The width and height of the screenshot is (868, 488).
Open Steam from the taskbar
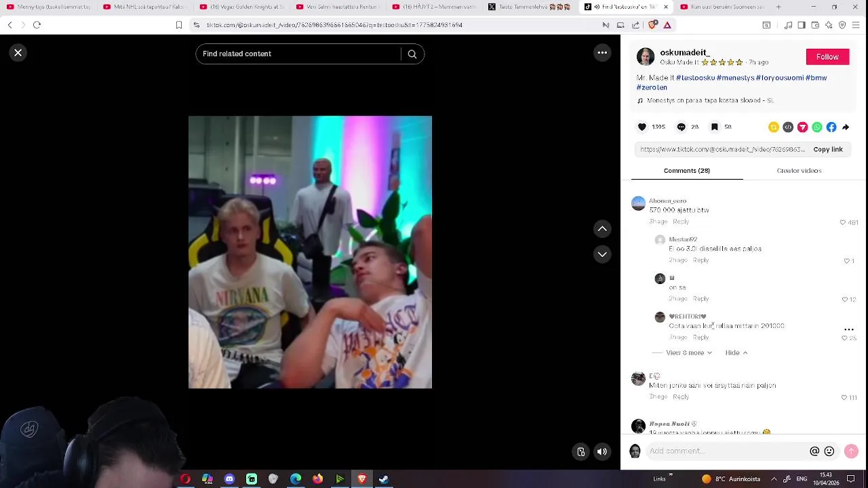coord(384,479)
